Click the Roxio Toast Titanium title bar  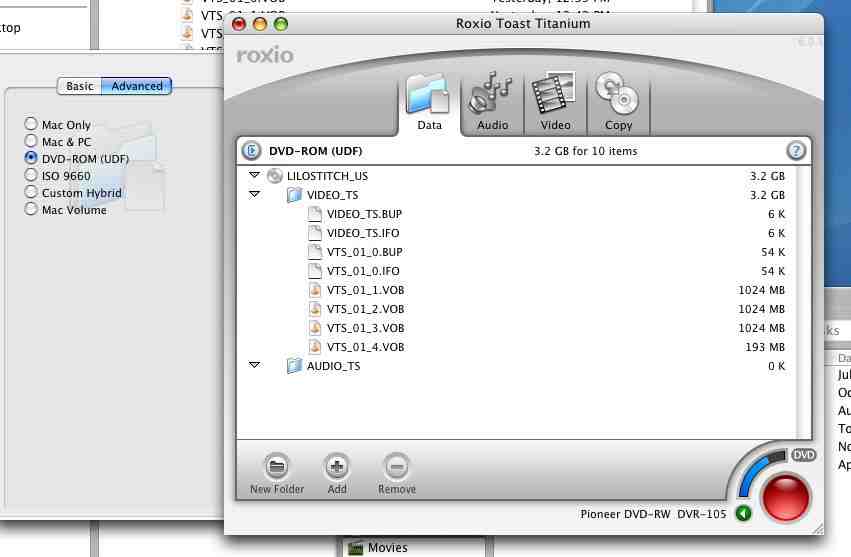tap(523, 24)
